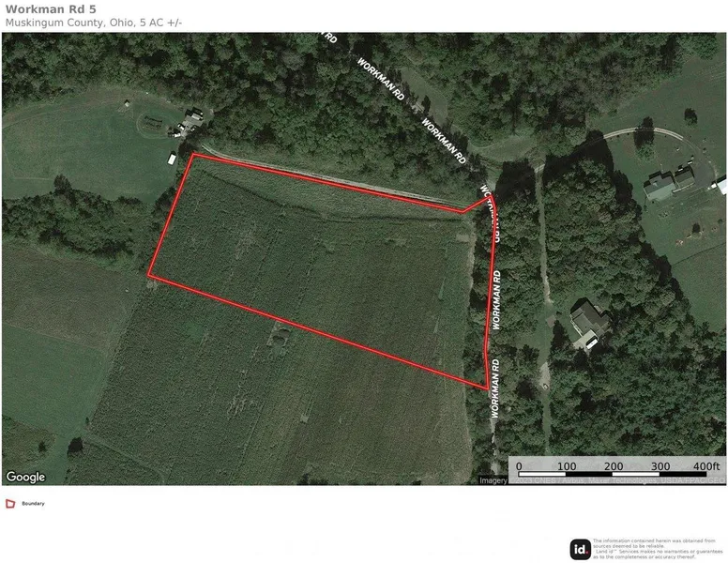Click the 200 mark on the scale bar
This screenshot has width=728, height=563.
coord(614,466)
